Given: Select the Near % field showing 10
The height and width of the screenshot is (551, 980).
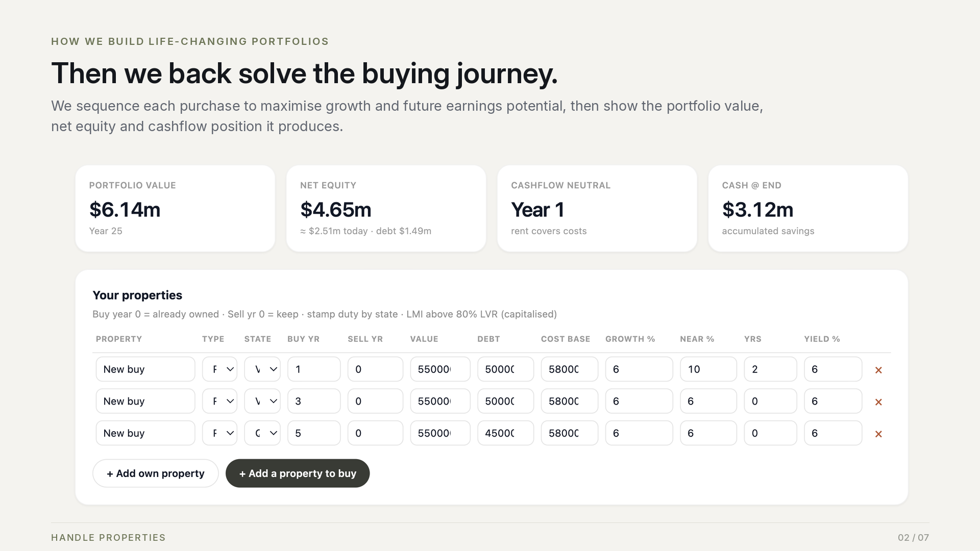Looking at the screenshot, I should click(x=708, y=369).
